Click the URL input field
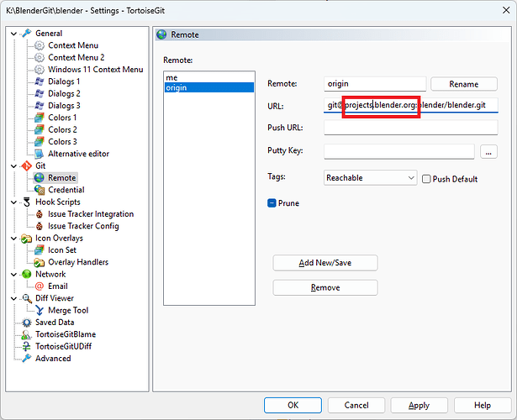Screen dimensions: 517x420 411,105
